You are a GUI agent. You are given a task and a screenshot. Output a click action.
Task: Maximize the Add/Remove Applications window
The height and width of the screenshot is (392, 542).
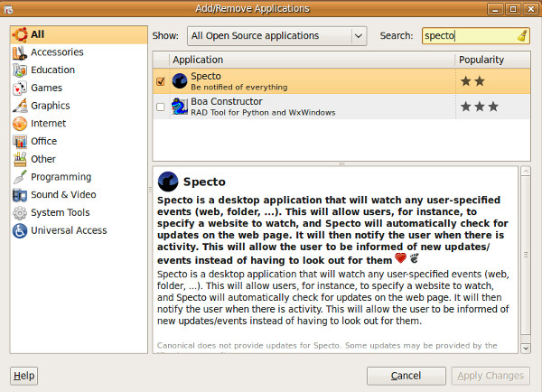(513, 9)
